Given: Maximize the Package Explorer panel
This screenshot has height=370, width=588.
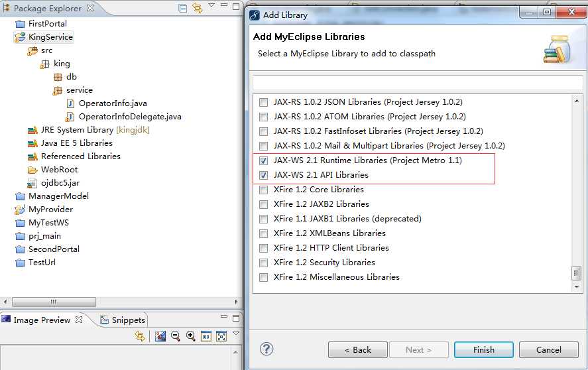Looking at the screenshot, I should [236, 6].
